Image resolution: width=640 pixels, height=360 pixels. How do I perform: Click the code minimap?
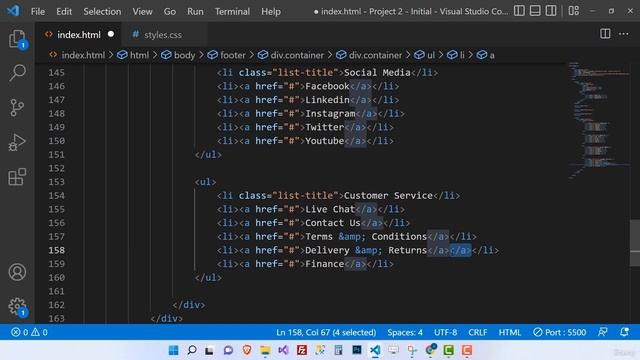point(598,120)
